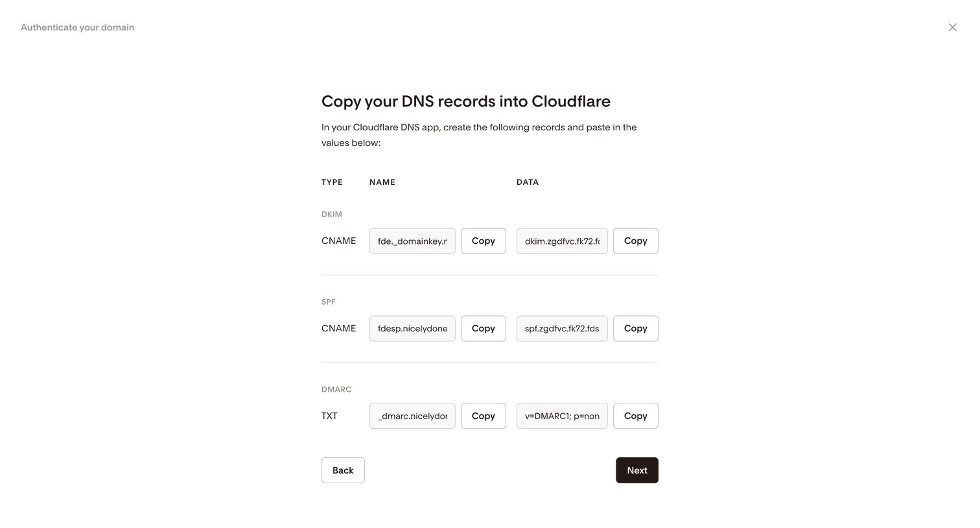Click the DKIM section label
Image resolution: width=980 pixels, height=528 pixels.
click(332, 214)
